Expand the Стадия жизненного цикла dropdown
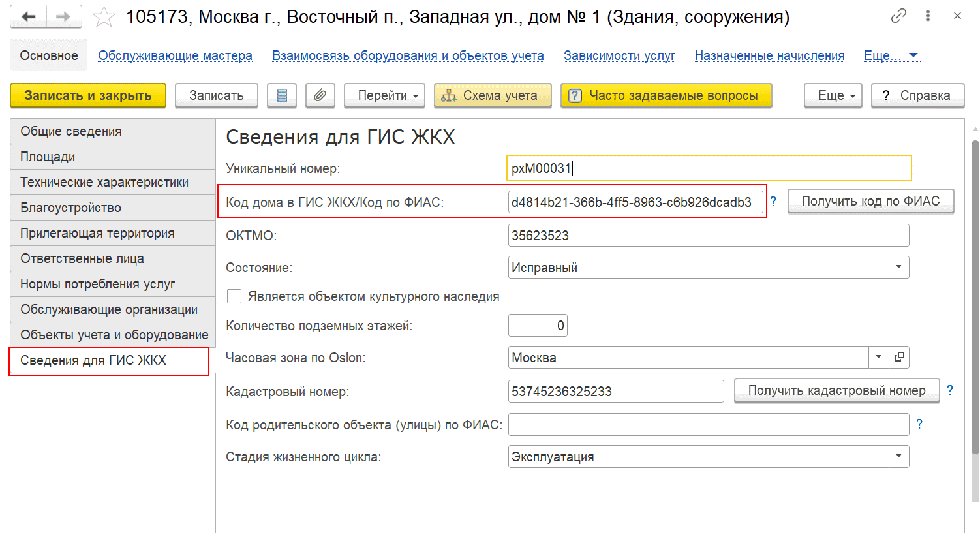Screen dimensions: 980x541 click(898, 456)
